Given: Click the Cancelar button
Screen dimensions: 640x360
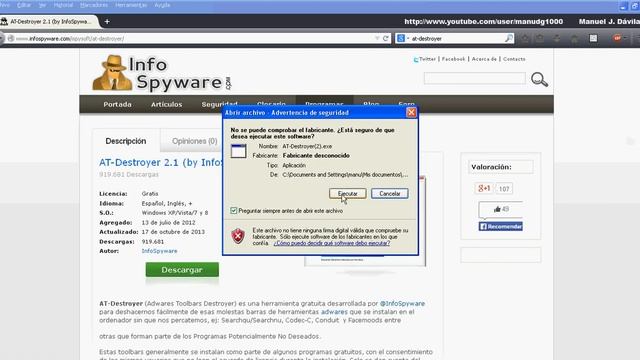Looking at the screenshot, I should point(389,193).
